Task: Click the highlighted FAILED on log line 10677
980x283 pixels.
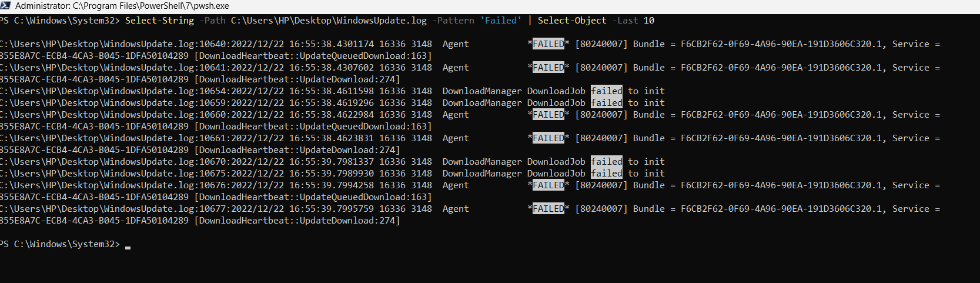Action: 548,209
